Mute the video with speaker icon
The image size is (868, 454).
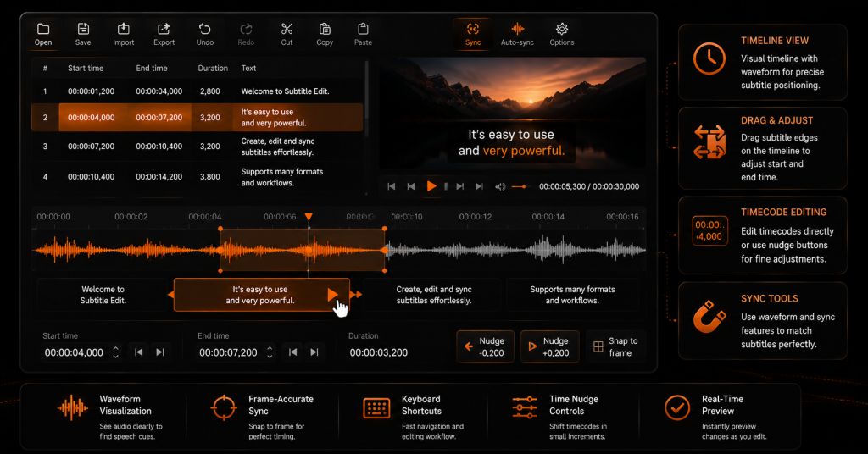click(500, 186)
